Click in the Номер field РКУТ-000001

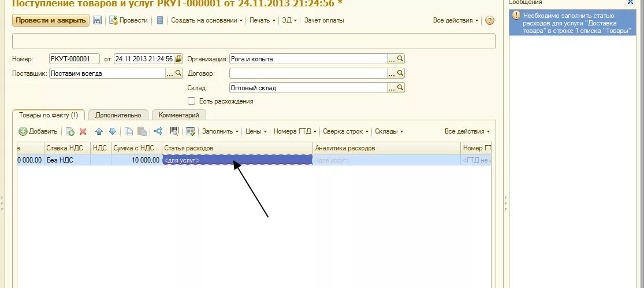click(74, 59)
